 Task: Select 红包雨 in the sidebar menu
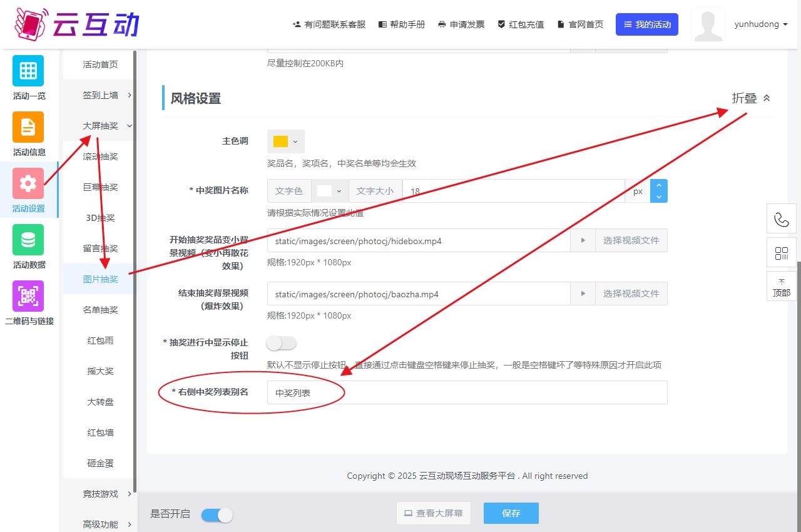pos(100,340)
